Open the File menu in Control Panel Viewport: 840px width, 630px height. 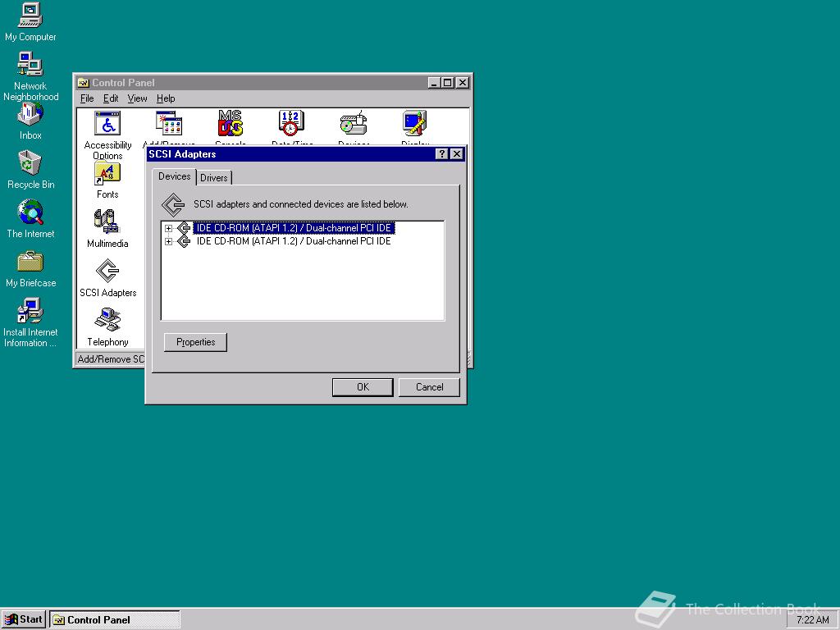pos(87,98)
